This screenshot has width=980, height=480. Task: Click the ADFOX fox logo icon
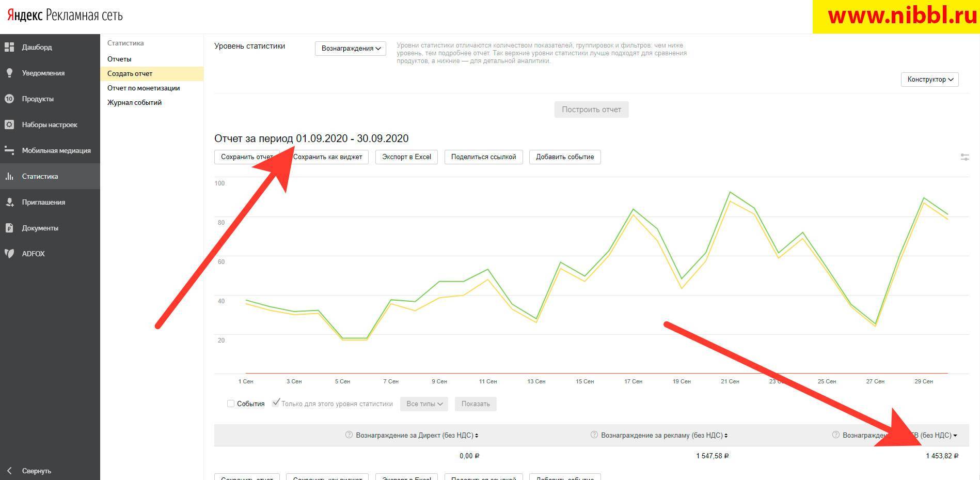coord(9,254)
